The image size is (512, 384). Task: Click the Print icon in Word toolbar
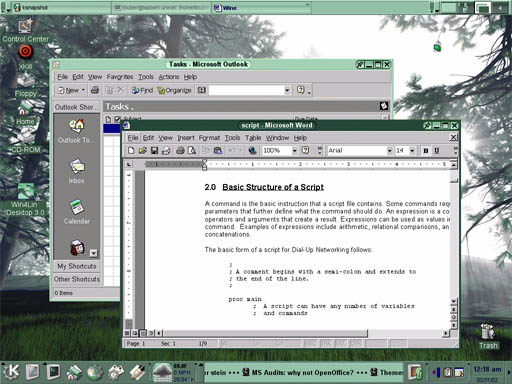pyautogui.click(x=180, y=151)
